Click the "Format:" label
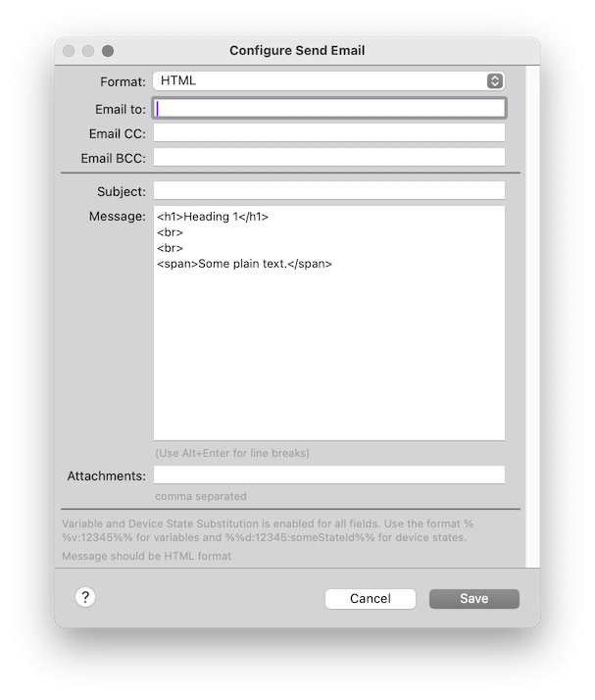 coord(123,82)
